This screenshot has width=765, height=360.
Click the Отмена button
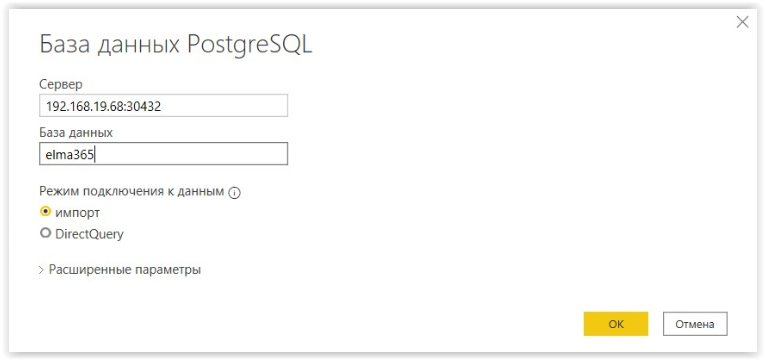coord(695,324)
